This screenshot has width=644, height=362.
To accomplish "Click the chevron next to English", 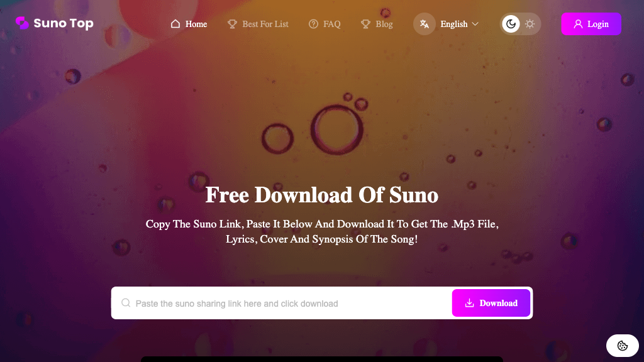I will pos(475,24).
